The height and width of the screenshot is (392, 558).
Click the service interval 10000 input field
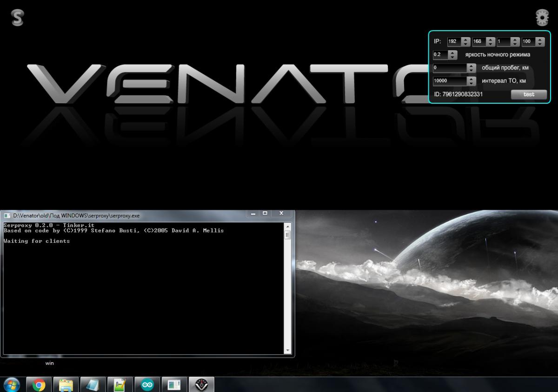(x=449, y=81)
